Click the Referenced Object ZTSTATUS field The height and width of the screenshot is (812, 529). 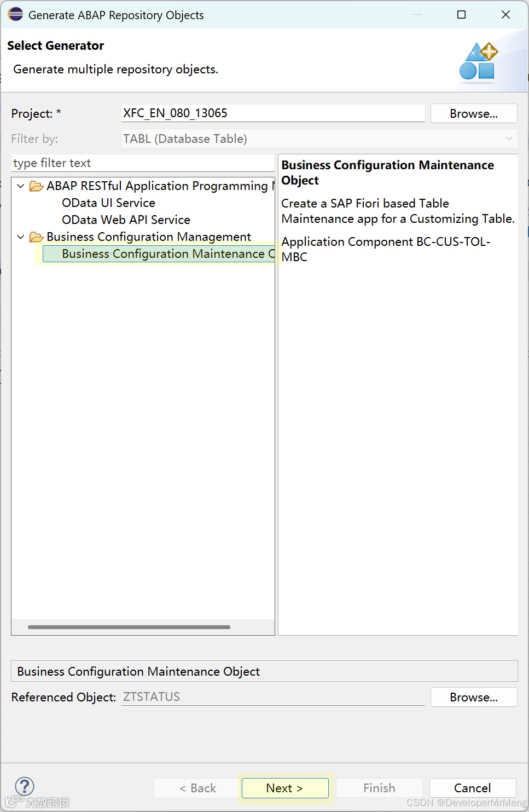click(x=273, y=697)
